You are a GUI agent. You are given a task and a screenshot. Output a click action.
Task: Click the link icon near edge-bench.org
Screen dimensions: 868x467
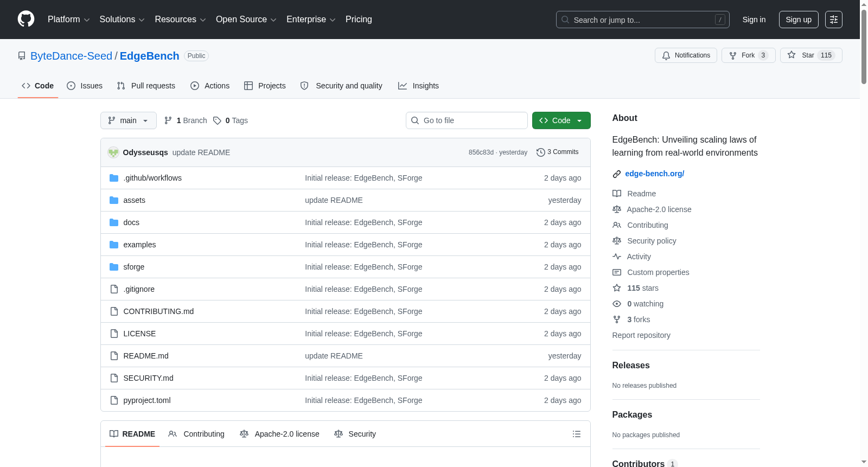pyautogui.click(x=617, y=174)
